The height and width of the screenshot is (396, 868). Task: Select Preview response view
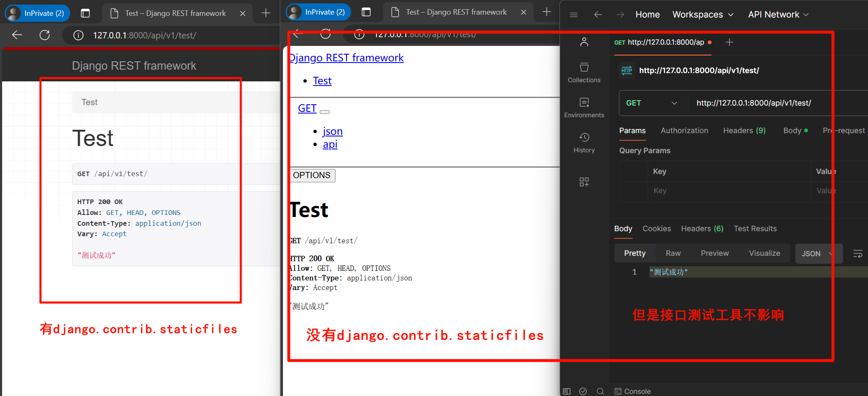coord(715,253)
